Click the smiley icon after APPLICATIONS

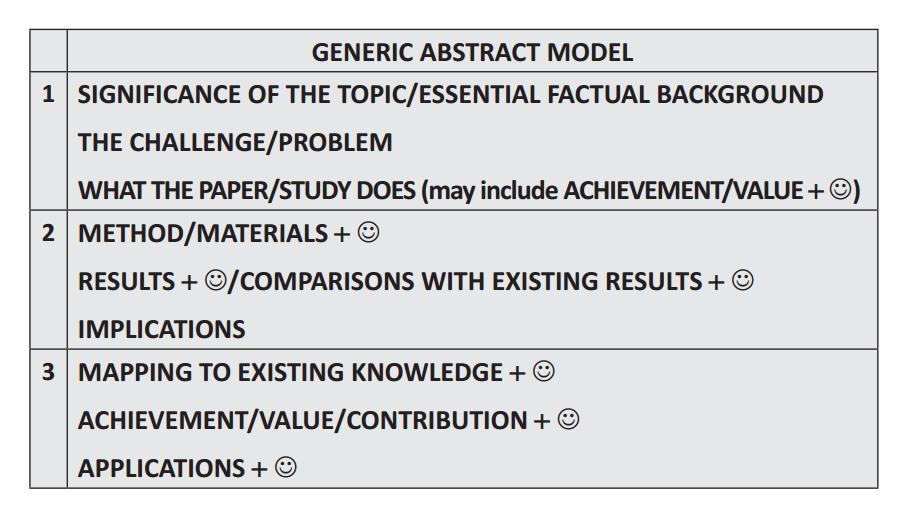(285, 467)
